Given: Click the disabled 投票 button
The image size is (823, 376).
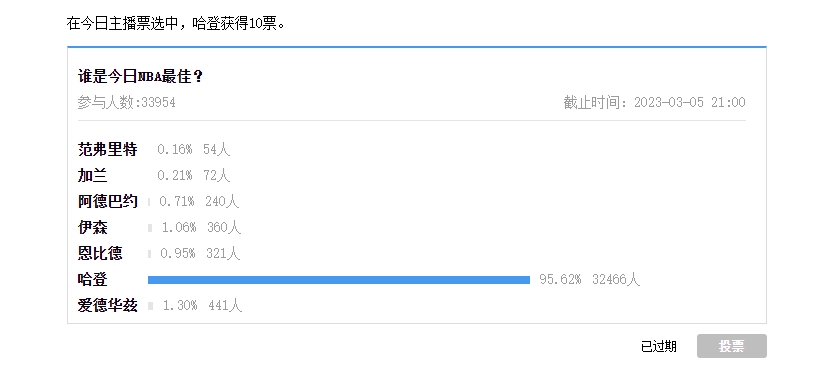Looking at the screenshot, I should click(732, 346).
